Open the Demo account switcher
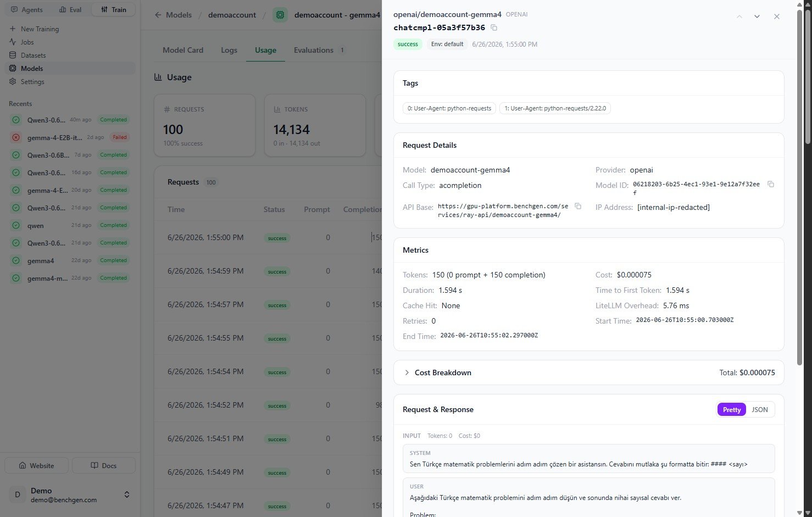The width and height of the screenshot is (812, 517). point(70,494)
